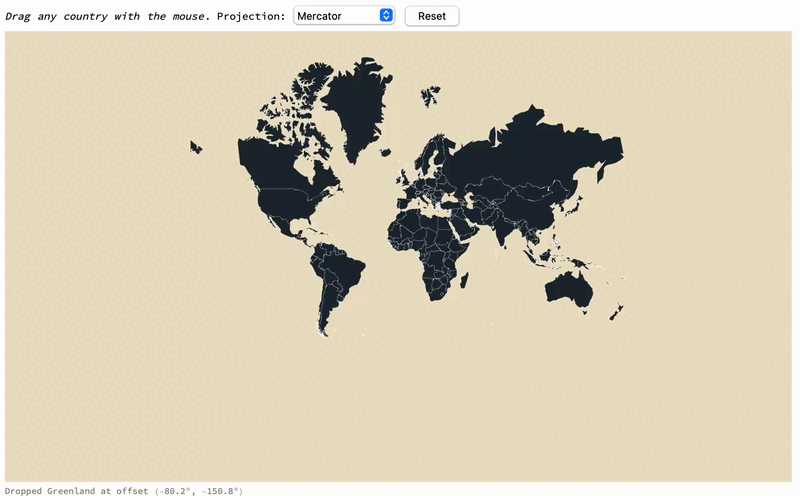Image resolution: width=800 pixels, height=496 pixels.
Task: Click the Reset button
Action: point(432,16)
